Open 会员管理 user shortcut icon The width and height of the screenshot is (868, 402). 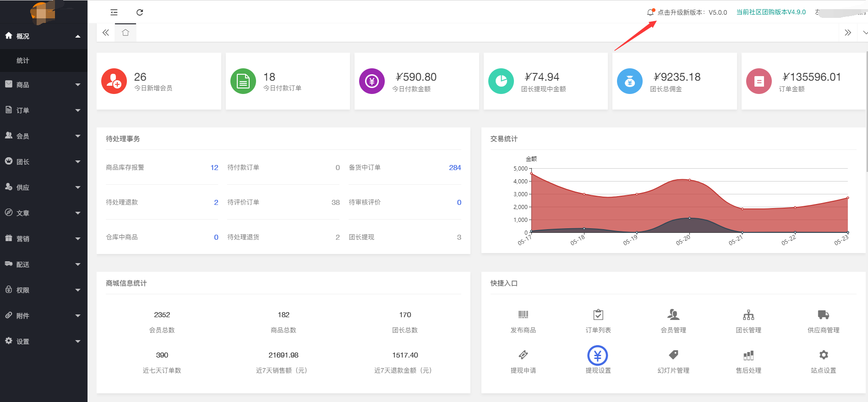point(673,314)
